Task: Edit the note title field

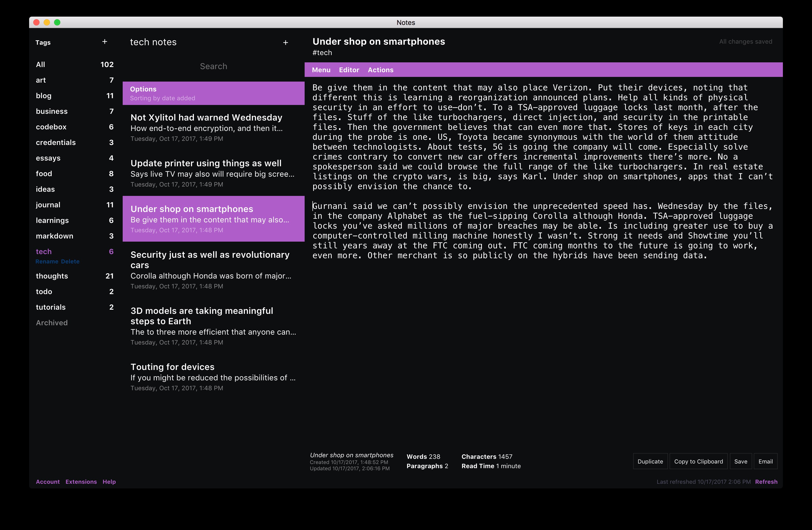Action: (379, 42)
